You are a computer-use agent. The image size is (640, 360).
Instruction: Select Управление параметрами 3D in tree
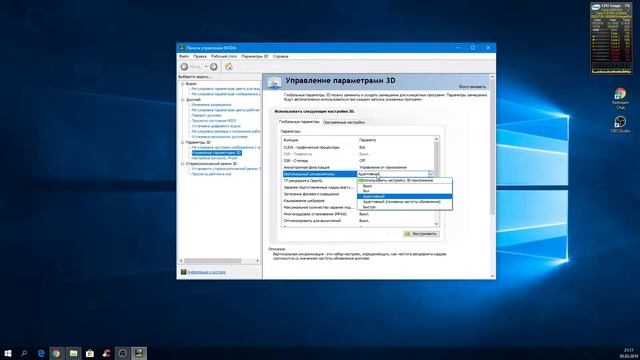217,153
